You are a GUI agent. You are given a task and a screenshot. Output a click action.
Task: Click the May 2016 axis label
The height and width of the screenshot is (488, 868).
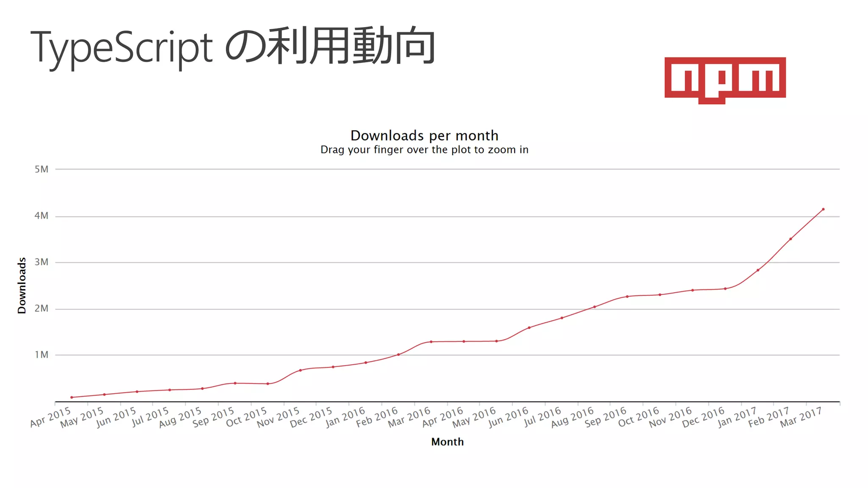click(x=474, y=417)
